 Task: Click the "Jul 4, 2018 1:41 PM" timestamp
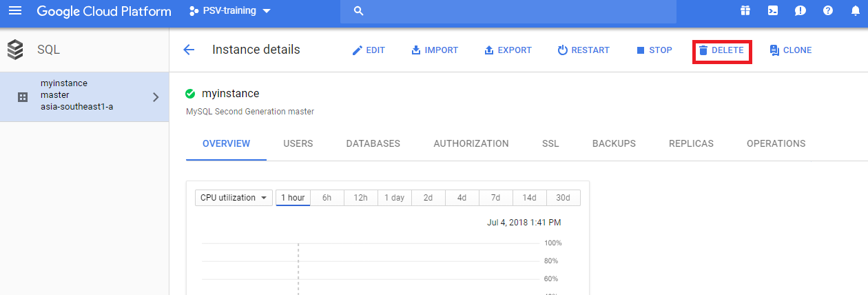(524, 223)
